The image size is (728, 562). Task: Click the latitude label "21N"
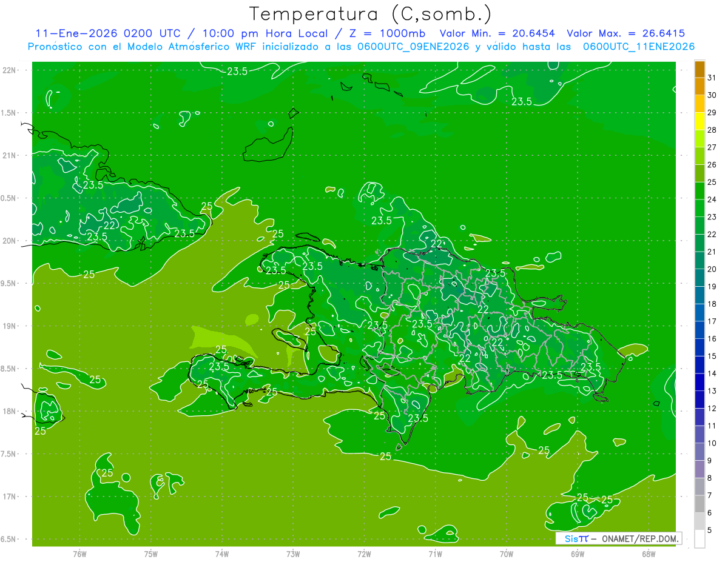[9, 155]
